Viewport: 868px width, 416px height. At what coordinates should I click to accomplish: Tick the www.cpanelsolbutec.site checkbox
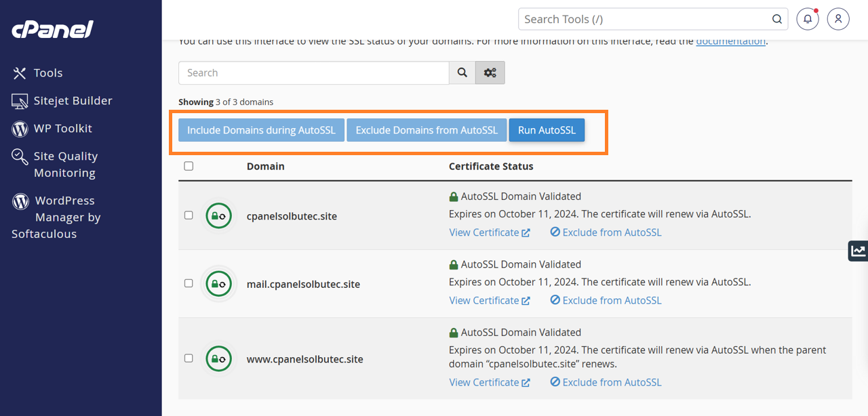(189, 358)
